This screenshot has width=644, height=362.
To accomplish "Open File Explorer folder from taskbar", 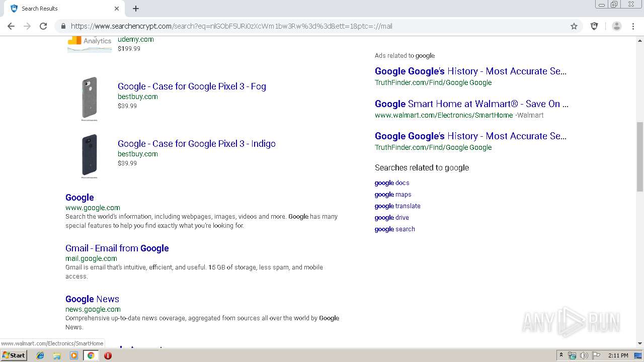I will click(57, 355).
